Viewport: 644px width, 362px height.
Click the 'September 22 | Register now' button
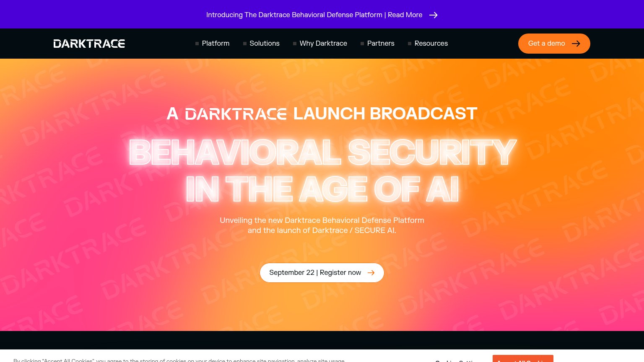click(x=322, y=273)
